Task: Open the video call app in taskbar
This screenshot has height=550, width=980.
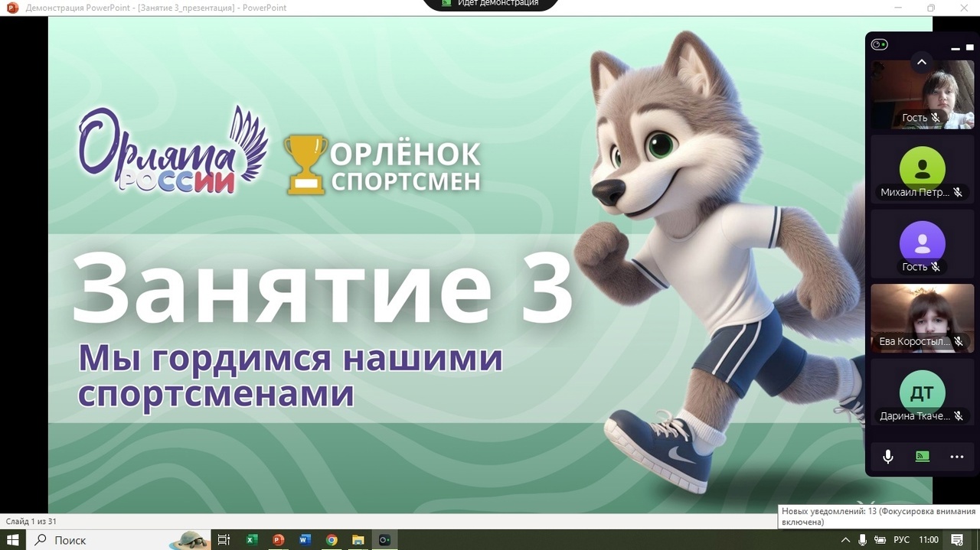Action: [384, 539]
